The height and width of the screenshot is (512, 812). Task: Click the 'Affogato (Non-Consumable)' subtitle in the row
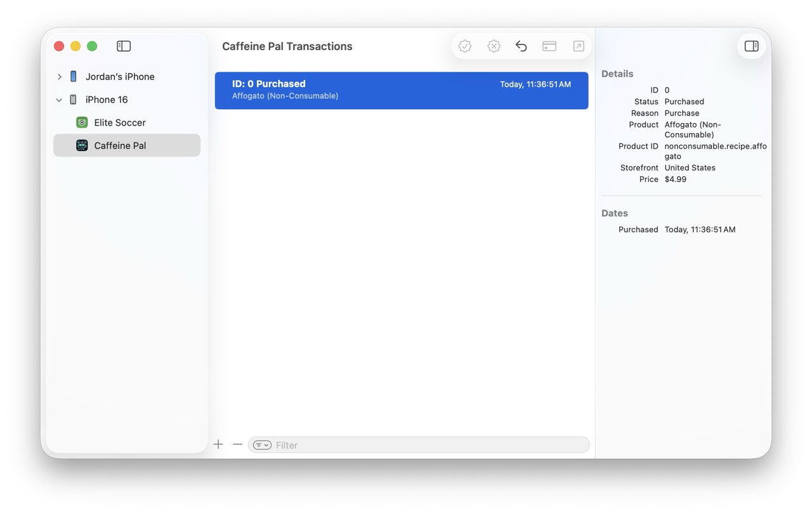(285, 96)
